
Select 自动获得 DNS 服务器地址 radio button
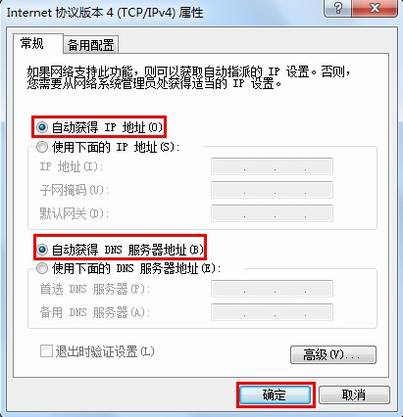42,249
